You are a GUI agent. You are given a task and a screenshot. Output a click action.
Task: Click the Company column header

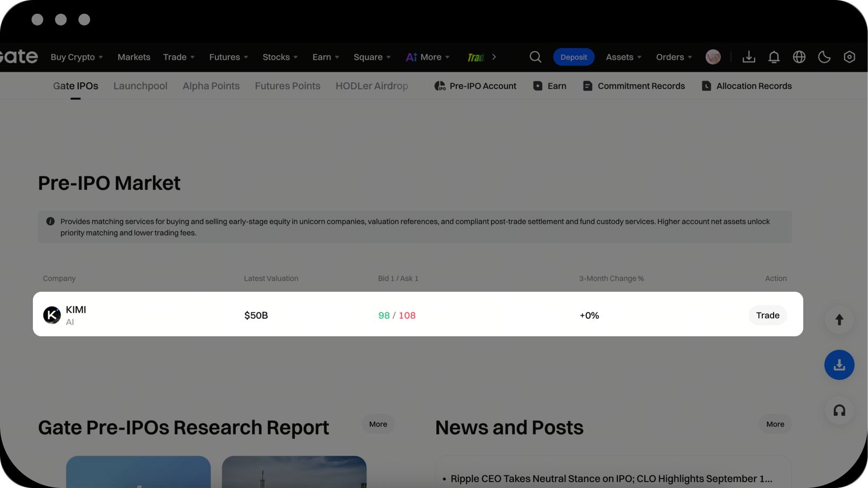click(x=59, y=278)
